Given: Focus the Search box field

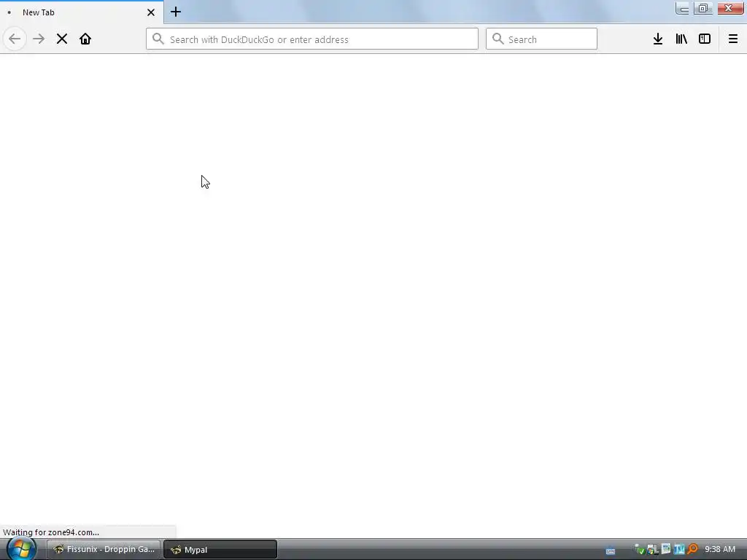Looking at the screenshot, I should point(541,39).
